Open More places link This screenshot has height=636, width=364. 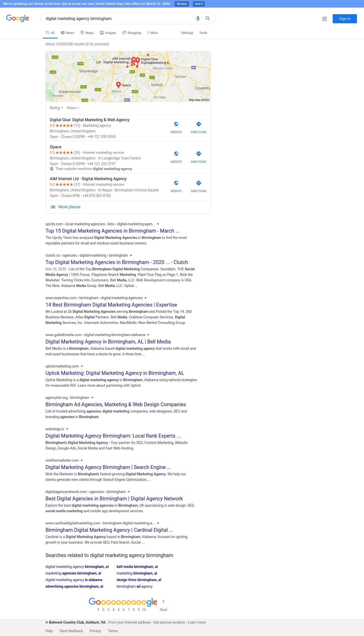coord(69,207)
